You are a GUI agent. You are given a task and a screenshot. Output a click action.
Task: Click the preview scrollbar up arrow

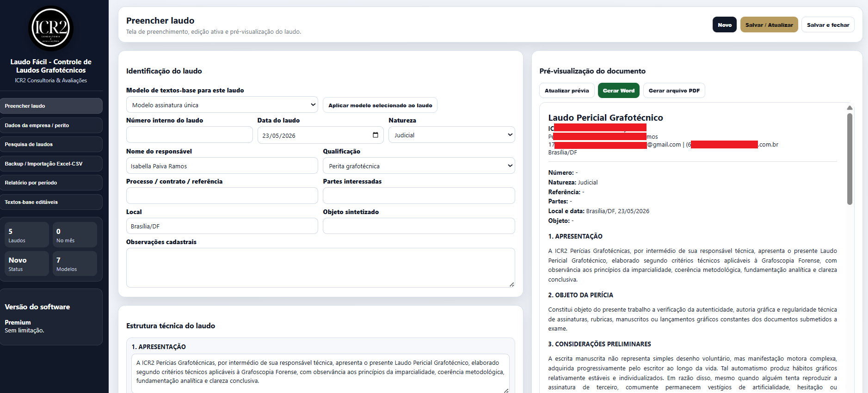[x=850, y=108]
